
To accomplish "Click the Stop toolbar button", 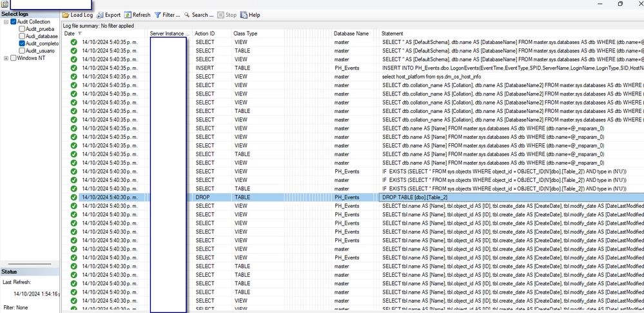I will click(x=227, y=15).
